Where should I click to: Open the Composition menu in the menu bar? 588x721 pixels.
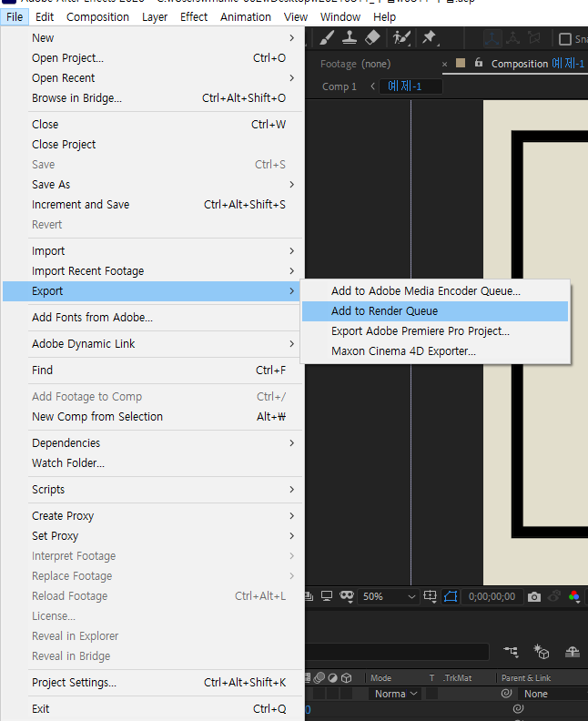(97, 17)
